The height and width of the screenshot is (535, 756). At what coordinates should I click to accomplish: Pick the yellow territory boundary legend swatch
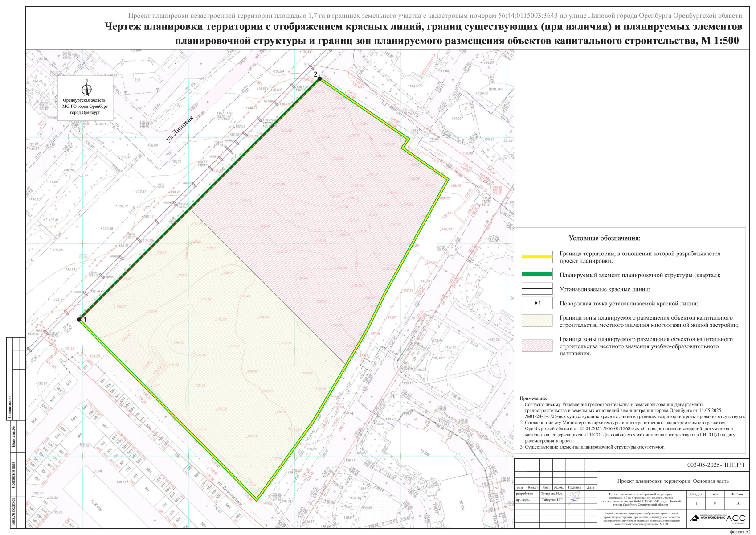click(537, 257)
